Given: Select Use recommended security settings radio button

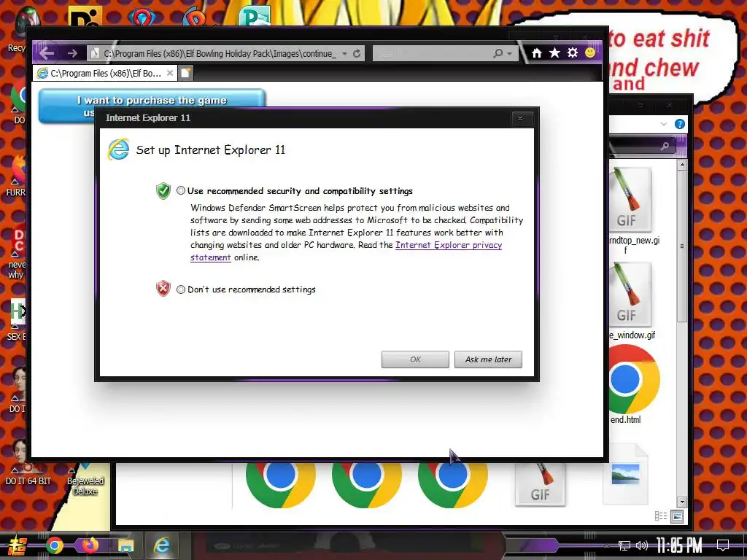Looking at the screenshot, I should click(181, 190).
